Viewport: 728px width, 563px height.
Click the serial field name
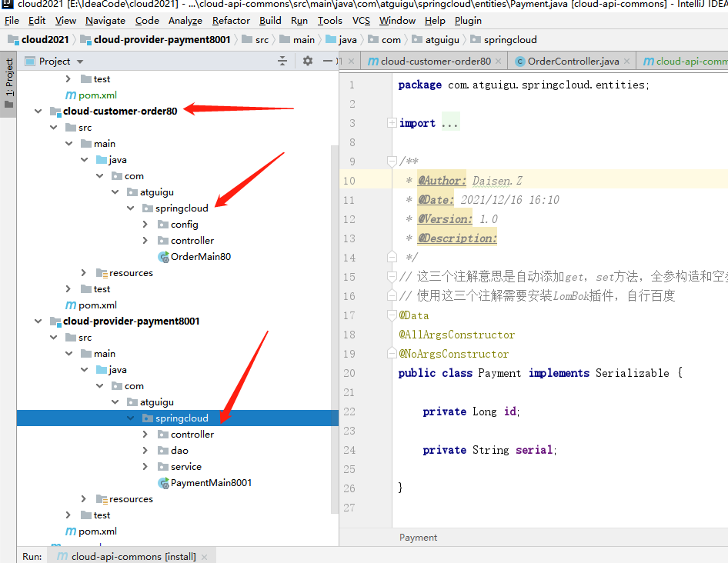click(x=534, y=450)
